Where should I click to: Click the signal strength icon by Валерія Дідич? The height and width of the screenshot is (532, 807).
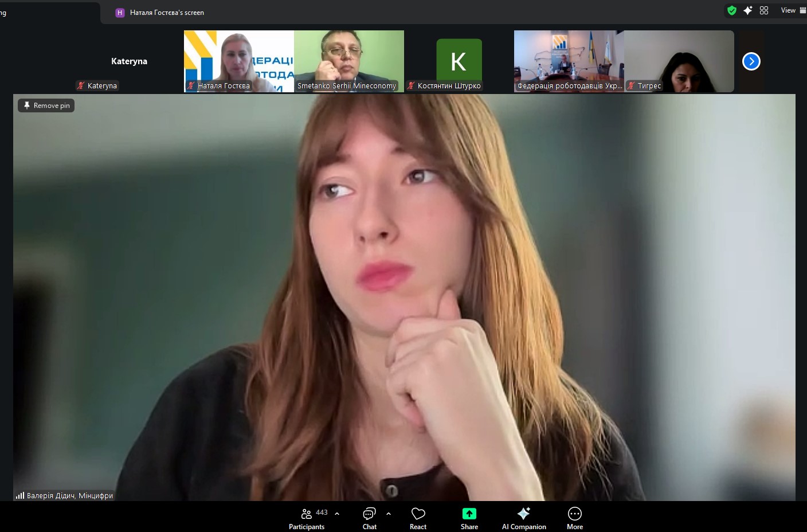[20, 495]
